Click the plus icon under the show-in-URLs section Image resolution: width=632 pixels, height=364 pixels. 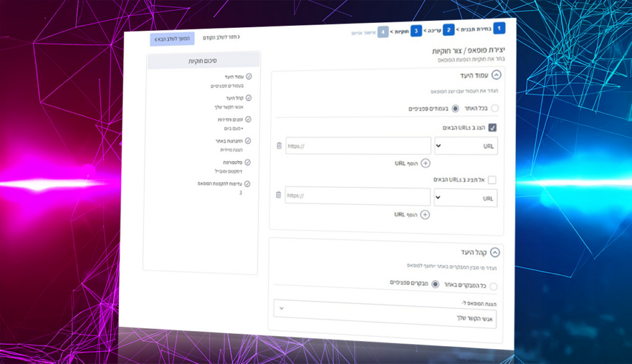(x=425, y=163)
